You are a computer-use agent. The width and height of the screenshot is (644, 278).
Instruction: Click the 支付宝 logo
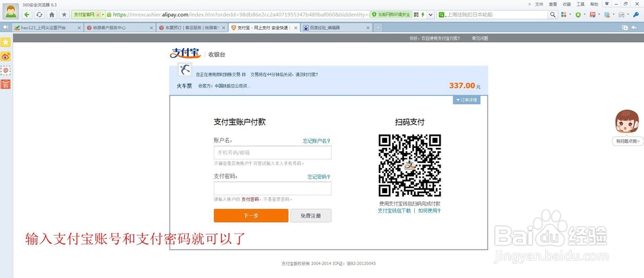(185, 54)
